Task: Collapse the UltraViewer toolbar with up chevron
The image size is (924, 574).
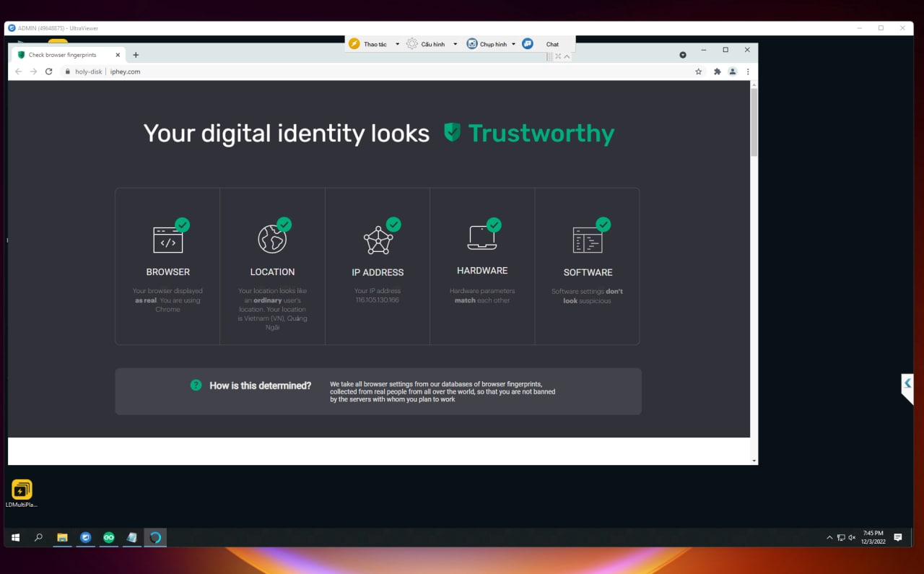Action: click(567, 56)
